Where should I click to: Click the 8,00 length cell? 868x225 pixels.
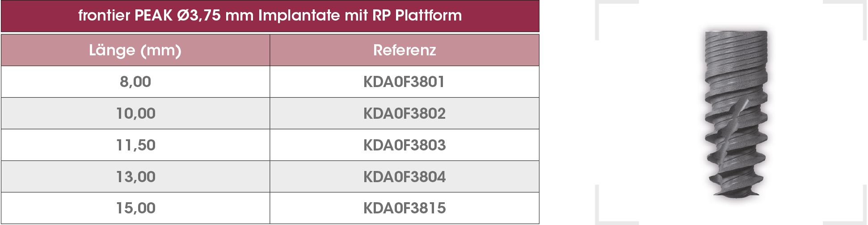pyautogui.click(x=135, y=82)
